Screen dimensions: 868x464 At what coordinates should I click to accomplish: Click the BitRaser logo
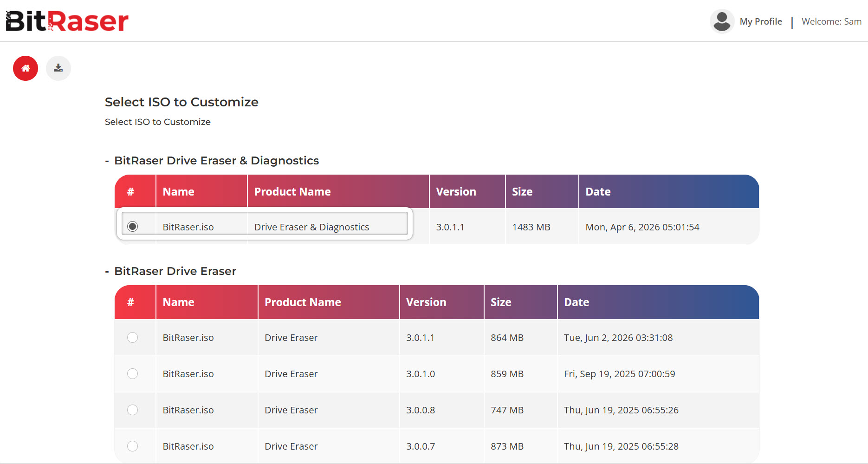[x=67, y=21]
